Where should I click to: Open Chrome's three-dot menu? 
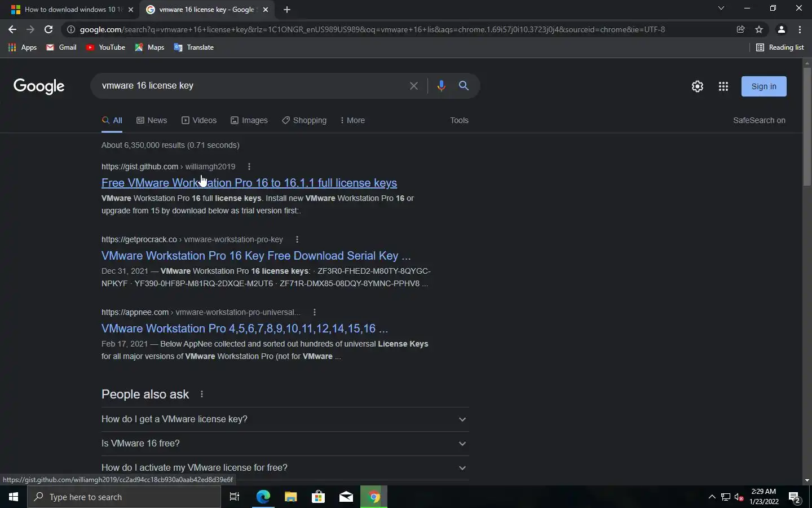click(x=800, y=29)
